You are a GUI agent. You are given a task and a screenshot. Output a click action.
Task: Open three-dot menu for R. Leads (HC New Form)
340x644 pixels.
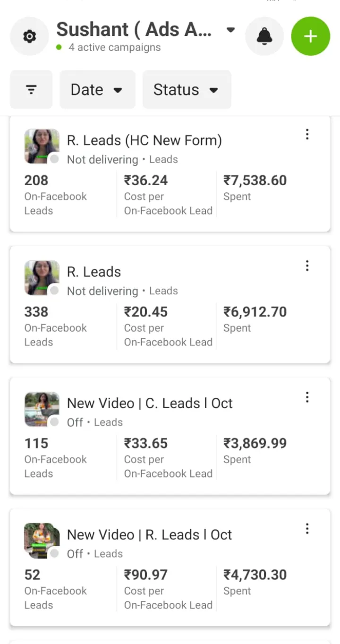(x=307, y=135)
